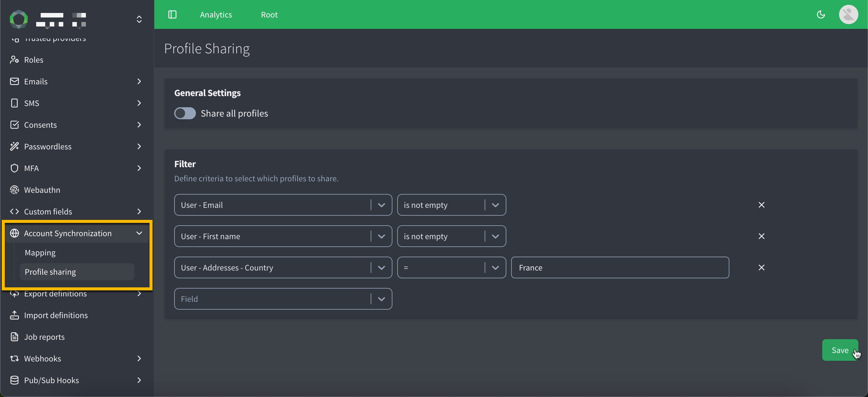Click the Save button
Image resolution: width=868 pixels, height=397 pixels.
click(x=839, y=350)
